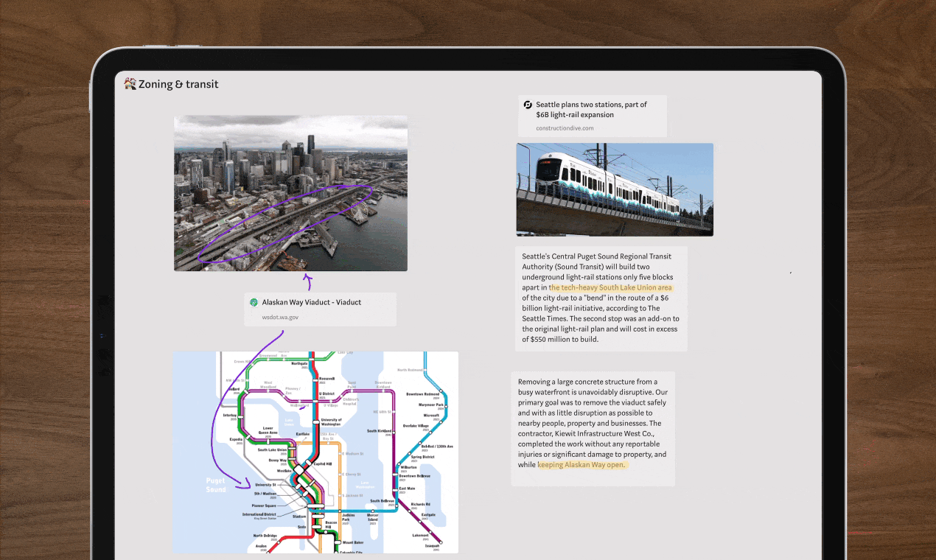Image resolution: width=936 pixels, height=560 pixels.
Task: Open the Alaskan Way Viaduct - Viaduct link
Action: pos(311,302)
